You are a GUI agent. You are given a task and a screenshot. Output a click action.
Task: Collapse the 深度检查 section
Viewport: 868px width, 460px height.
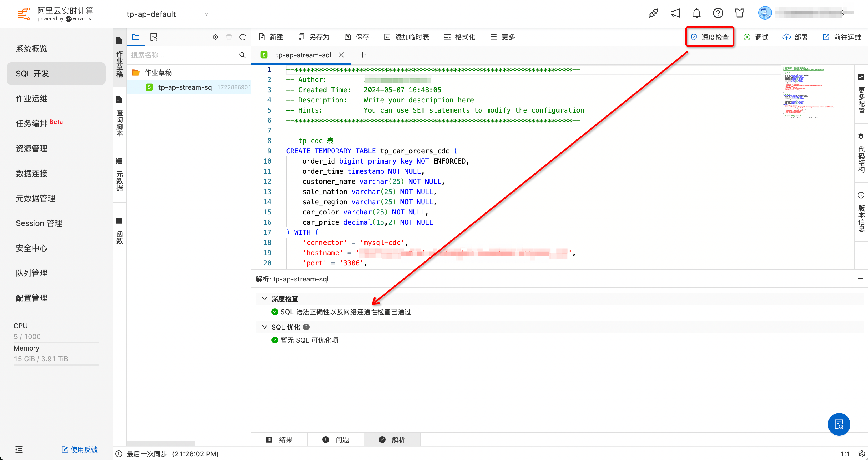click(265, 299)
